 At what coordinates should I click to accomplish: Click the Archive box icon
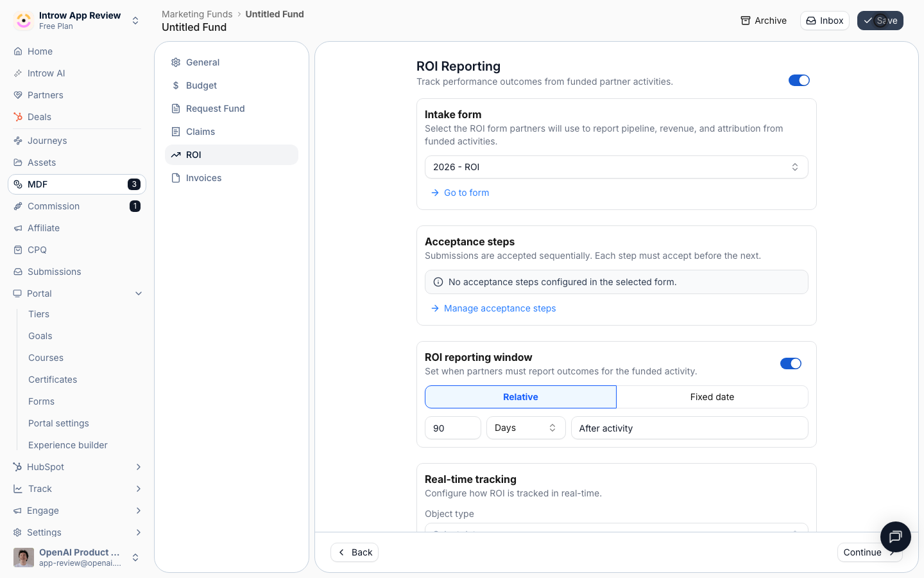pyautogui.click(x=746, y=21)
